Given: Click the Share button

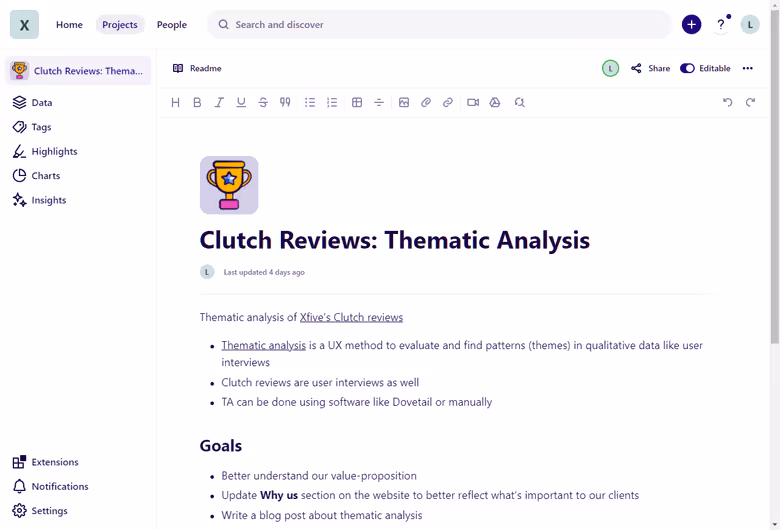Looking at the screenshot, I should (x=650, y=68).
